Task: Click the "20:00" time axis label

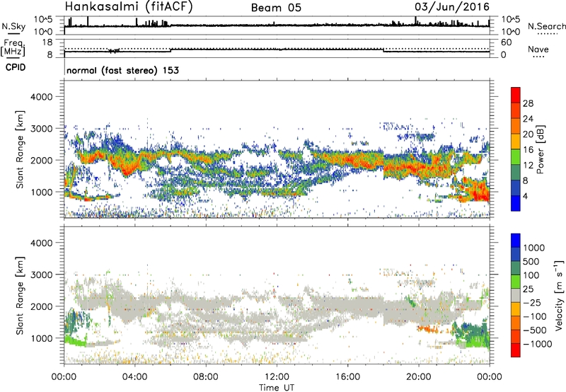Action: [x=418, y=377]
